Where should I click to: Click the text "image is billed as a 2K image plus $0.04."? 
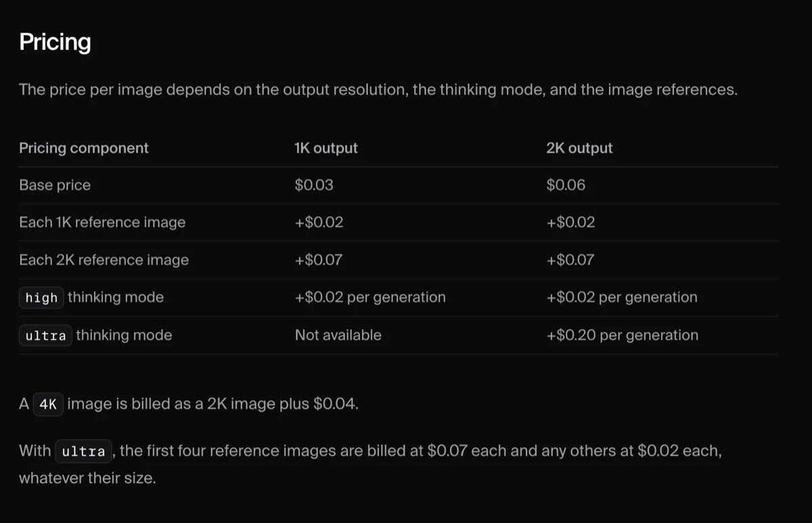pos(213,405)
